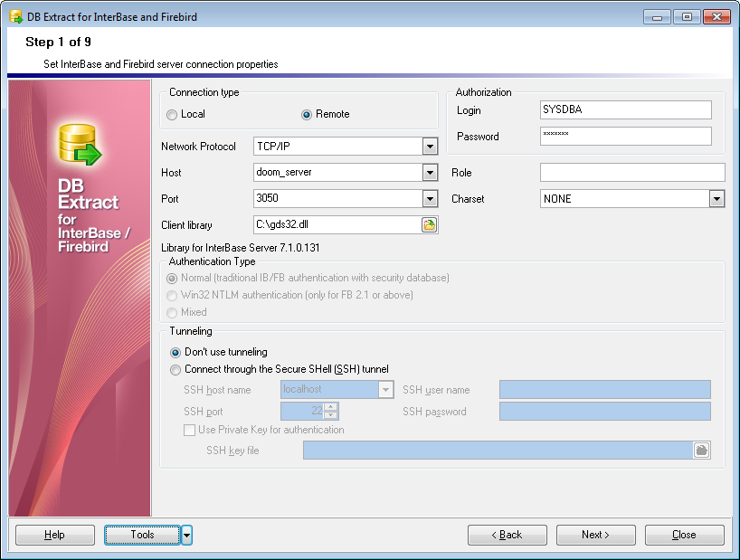Browse for client library file icon
The width and height of the screenshot is (740, 560).
[429, 225]
